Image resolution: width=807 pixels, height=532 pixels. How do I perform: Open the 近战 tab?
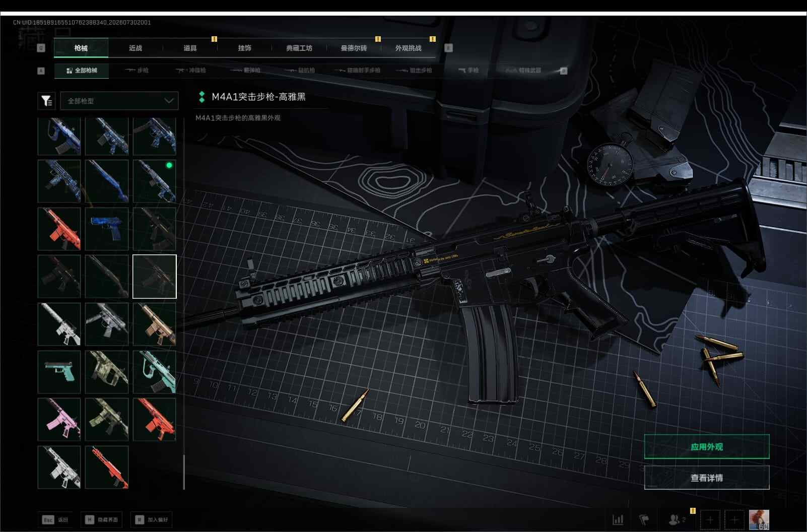coord(136,48)
